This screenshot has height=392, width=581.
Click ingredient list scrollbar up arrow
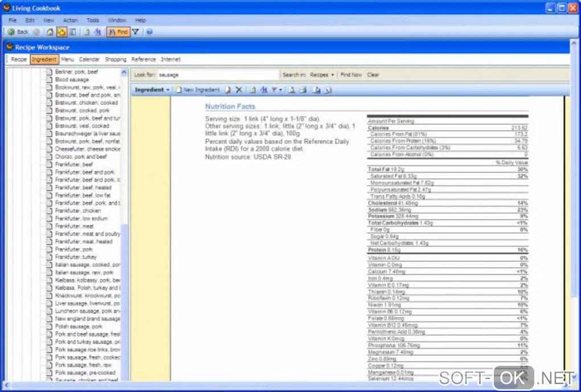(124, 72)
